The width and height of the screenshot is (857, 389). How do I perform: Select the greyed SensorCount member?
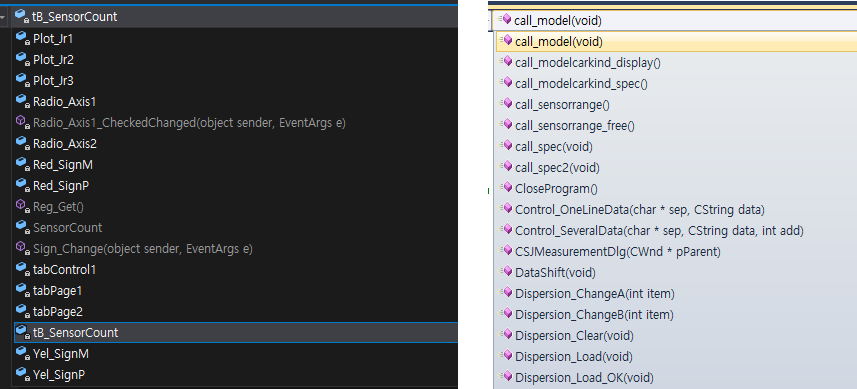(x=68, y=227)
